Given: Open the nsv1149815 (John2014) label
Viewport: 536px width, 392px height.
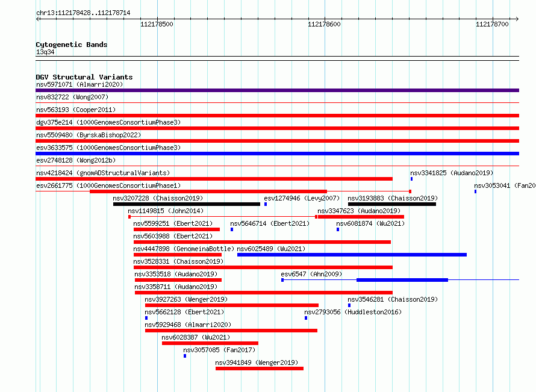Looking at the screenshot, I should pos(166,211).
